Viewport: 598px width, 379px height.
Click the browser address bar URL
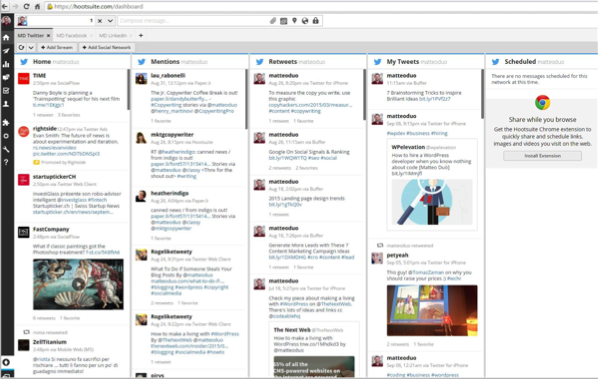pyautogui.click(x=99, y=6)
